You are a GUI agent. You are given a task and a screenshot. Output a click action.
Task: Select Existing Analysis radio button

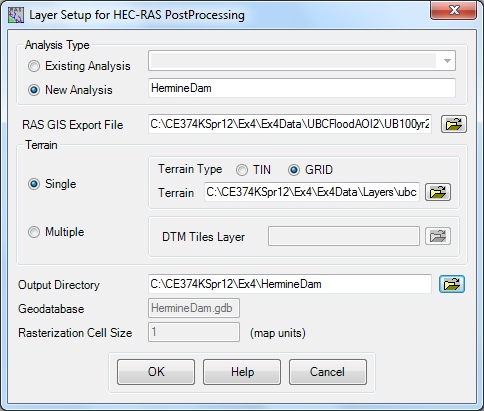(x=34, y=66)
